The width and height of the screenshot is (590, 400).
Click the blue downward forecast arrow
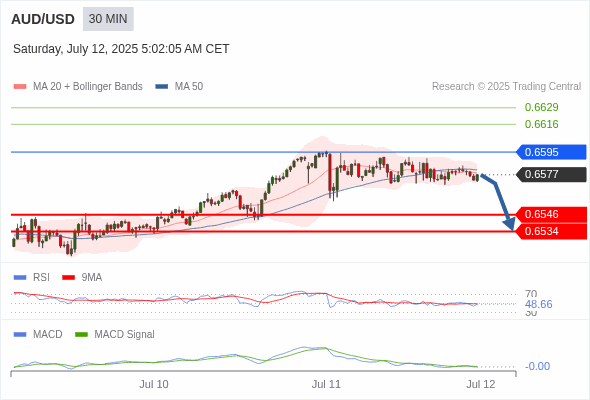[x=499, y=202]
